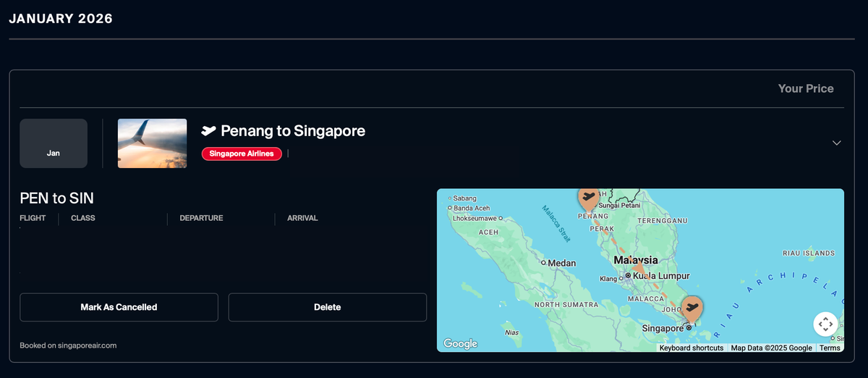Click the Medan city marker on map
Screen dimensions: 868x378
point(543,263)
